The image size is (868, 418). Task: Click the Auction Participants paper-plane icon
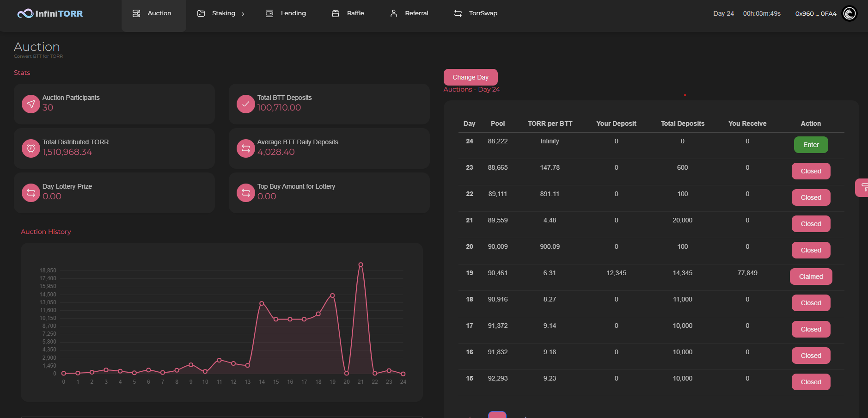point(31,104)
